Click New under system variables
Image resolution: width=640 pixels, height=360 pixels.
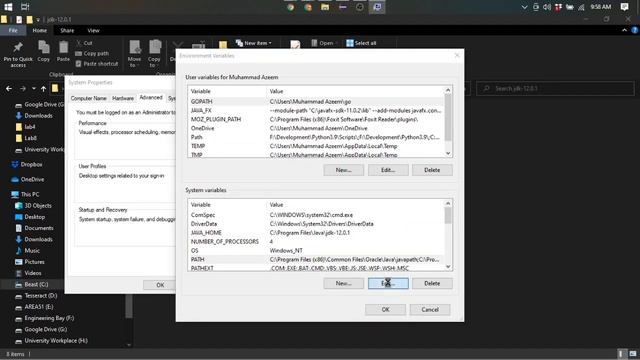pyautogui.click(x=343, y=283)
